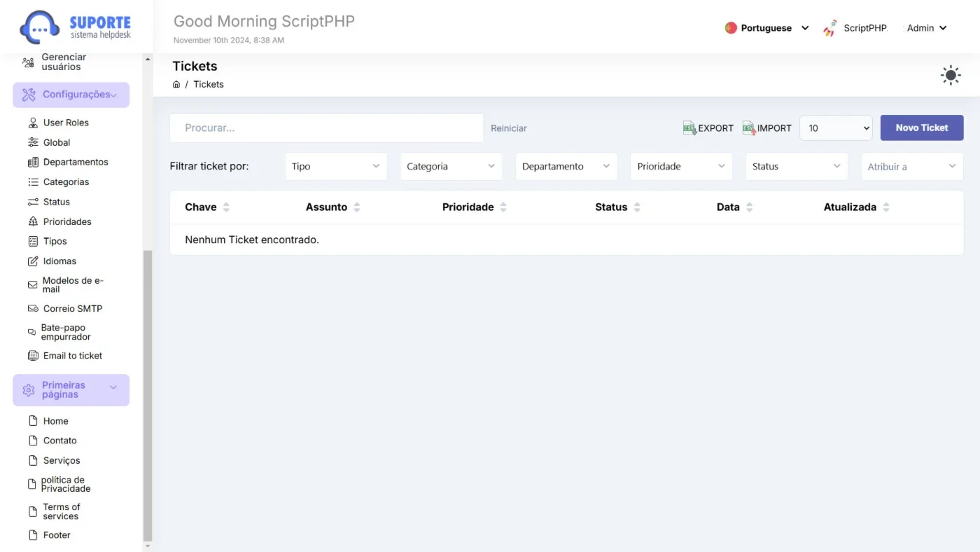Click the EXPORT CSV icon
Viewport: 980px width, 552px height.
pyautogui.click(x=689, y=128)
